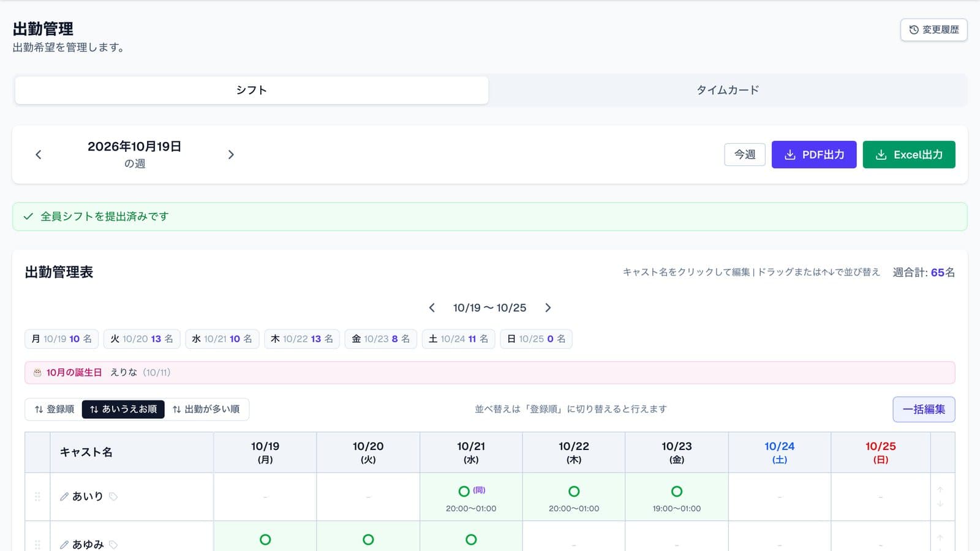980x551 pixels.
Task: Click drag handle for あゆみ row
Action: point(37,544)
